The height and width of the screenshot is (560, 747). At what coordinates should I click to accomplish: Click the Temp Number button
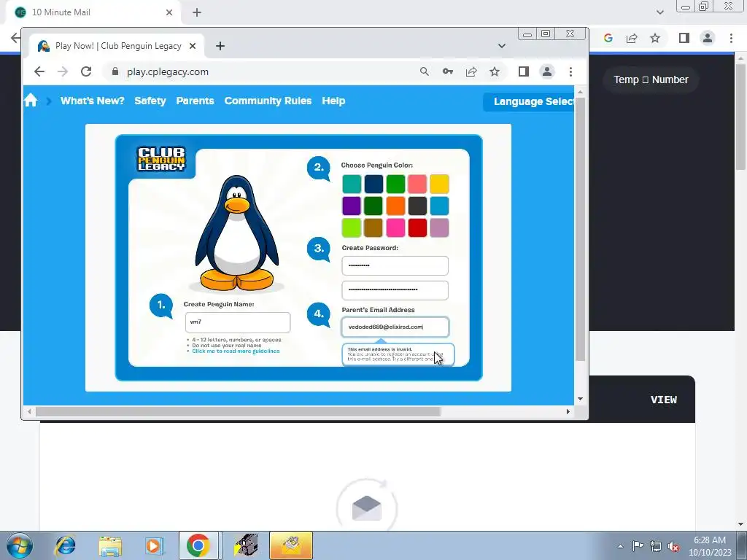[x=651, y=79]
